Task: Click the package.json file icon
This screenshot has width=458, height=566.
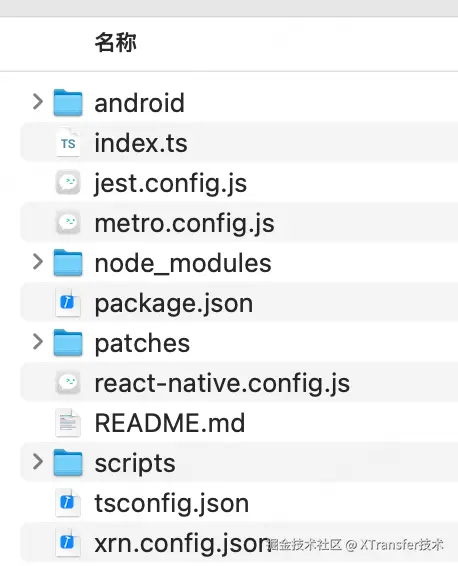Action: point(68,302)
